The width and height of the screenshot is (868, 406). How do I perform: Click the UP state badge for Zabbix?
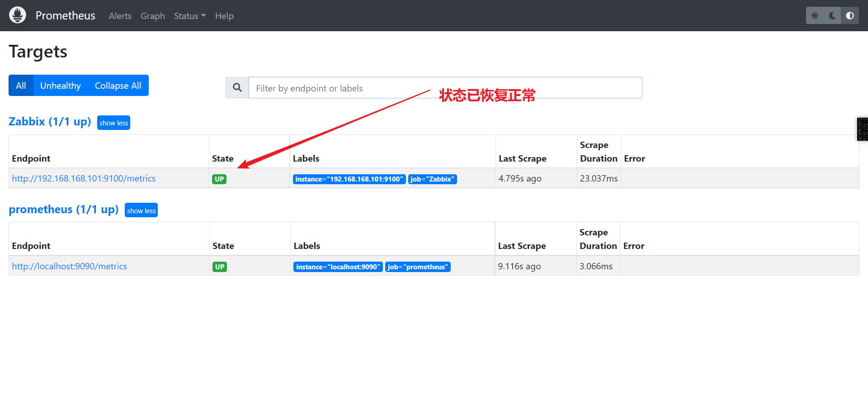coord(219,179)
